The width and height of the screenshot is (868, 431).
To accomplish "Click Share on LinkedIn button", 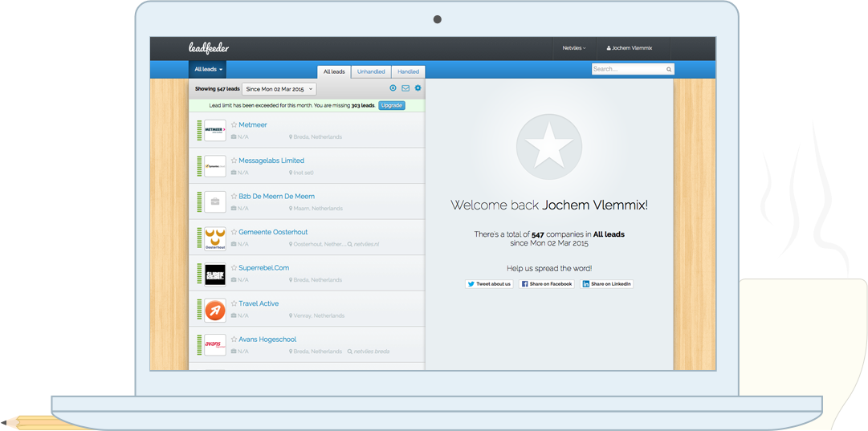I will pyautogui.click(x=606, y=284).
